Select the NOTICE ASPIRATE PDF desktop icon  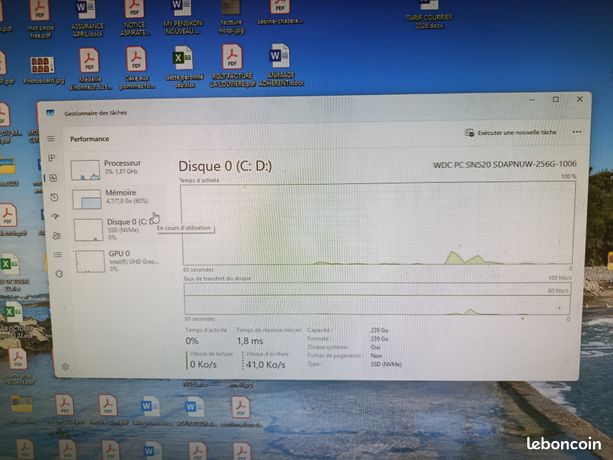134,18
